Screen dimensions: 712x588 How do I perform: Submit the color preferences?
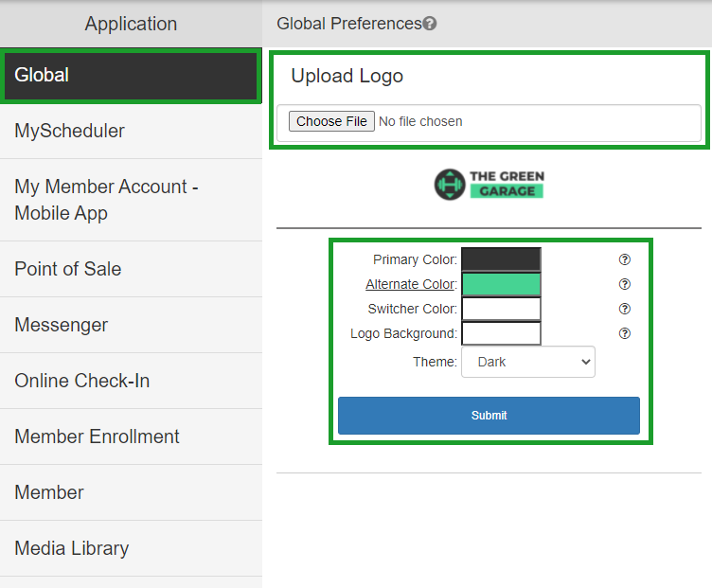pos(489,416)
